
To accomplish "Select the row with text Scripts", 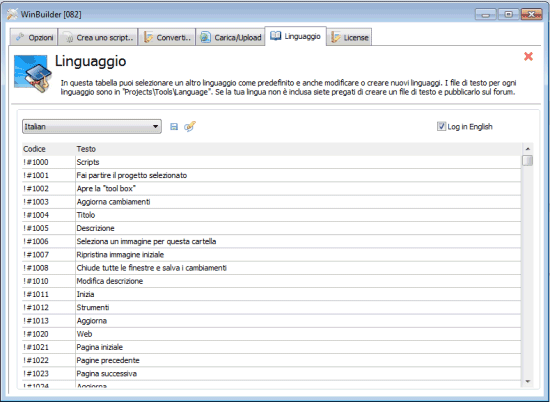I will 271,162.
